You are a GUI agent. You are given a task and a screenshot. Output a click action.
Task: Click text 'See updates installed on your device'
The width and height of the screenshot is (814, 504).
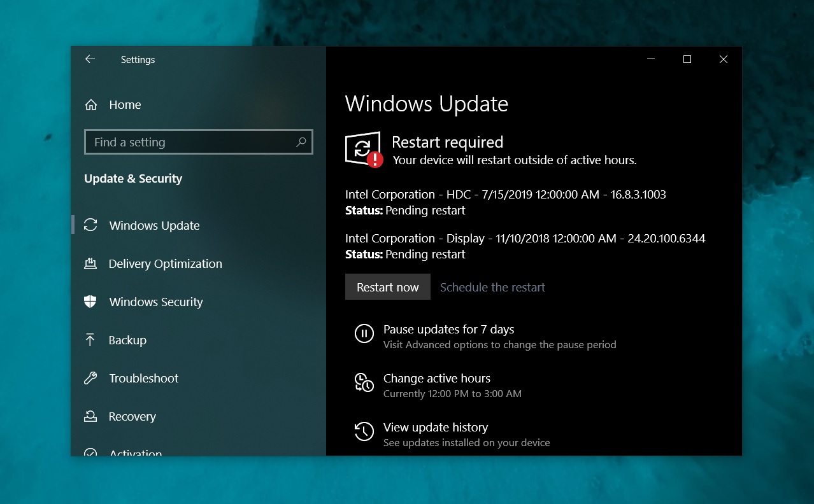(467, 443)
